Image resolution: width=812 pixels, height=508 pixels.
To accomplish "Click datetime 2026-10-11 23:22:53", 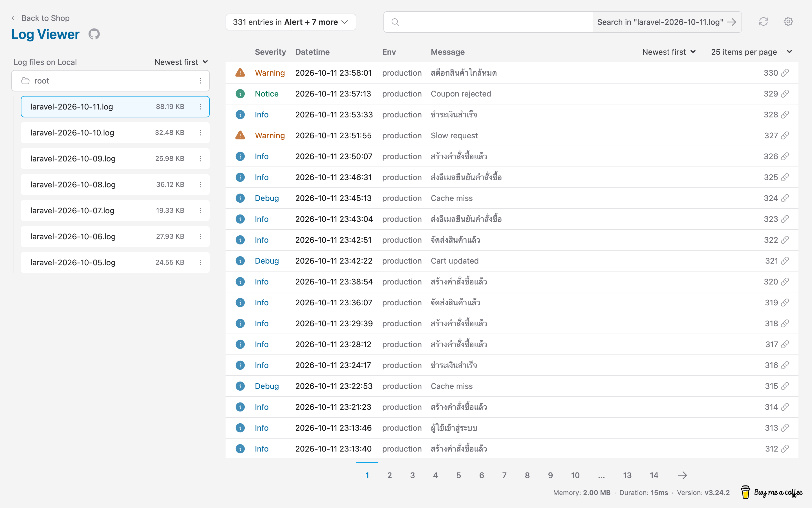I will (334, 386).
